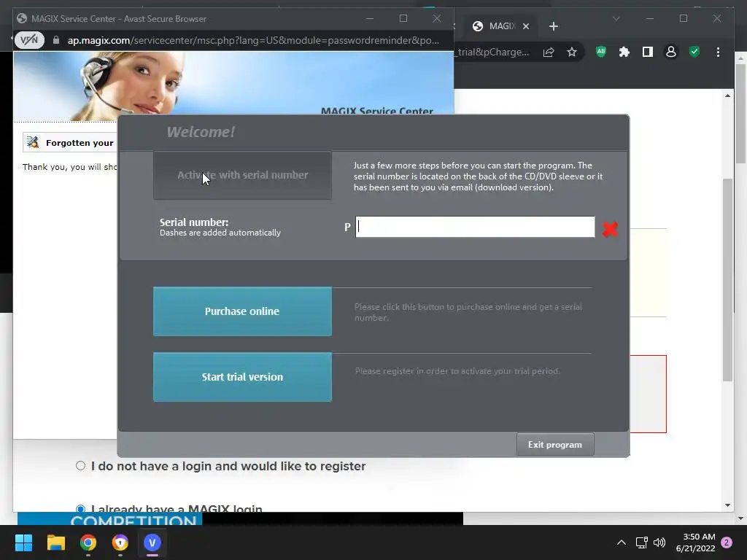Close the MAGIX Chrome tab

(x=526, y=26)
